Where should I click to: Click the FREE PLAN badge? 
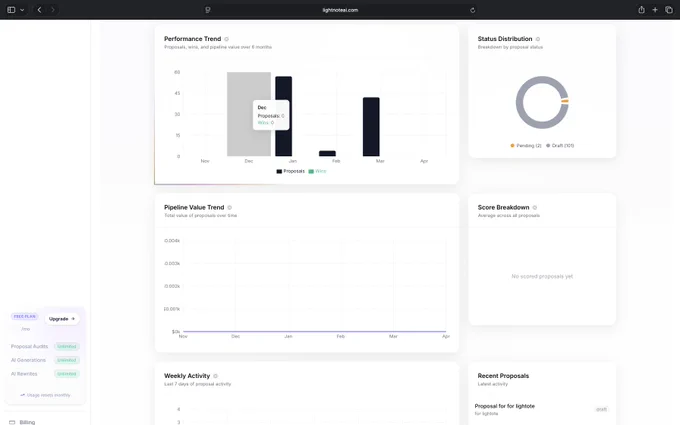coord(25,317)
